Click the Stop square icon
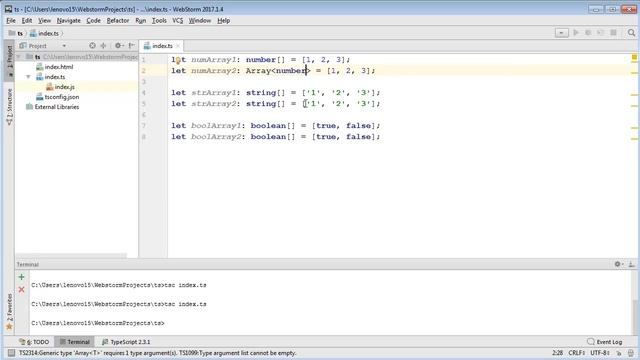640x360 pixels. pyautogui.click(x=613, y=33)
